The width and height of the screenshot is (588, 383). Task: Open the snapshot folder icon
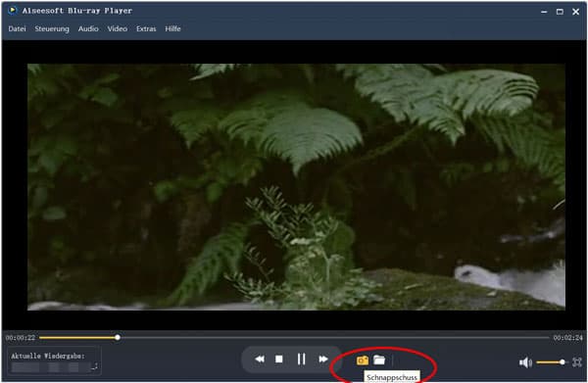click(x=379, y=359)
